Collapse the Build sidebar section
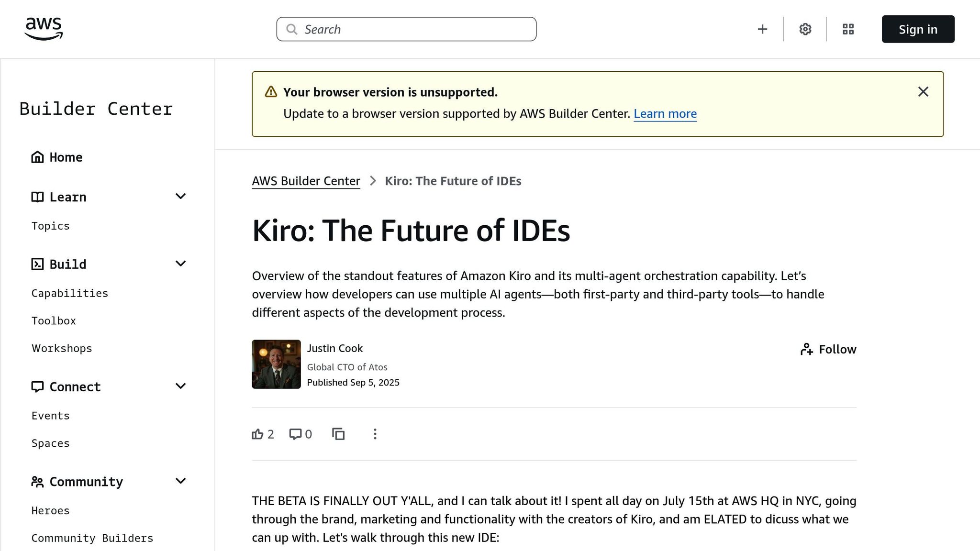The image size is (980, 551). click(180, 264)
